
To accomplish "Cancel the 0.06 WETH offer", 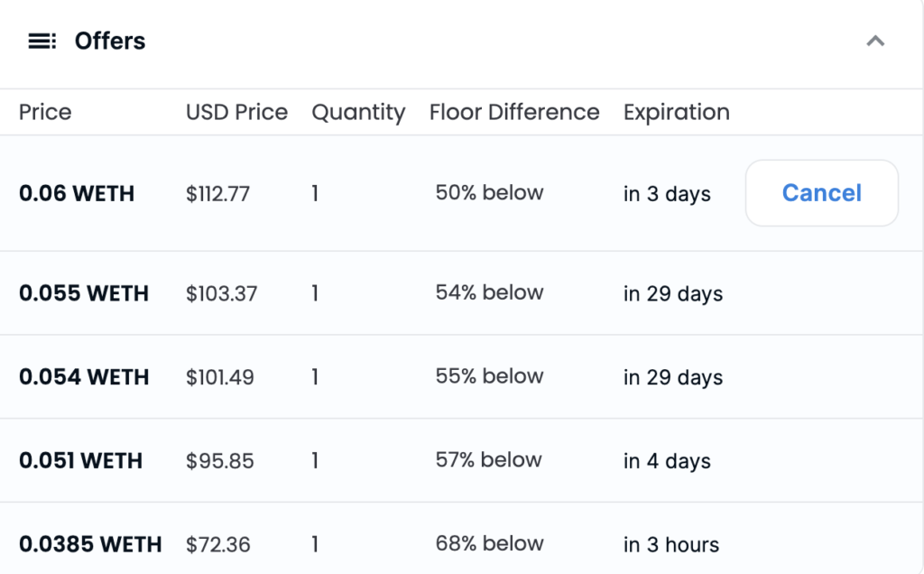I will click(821, 193).
